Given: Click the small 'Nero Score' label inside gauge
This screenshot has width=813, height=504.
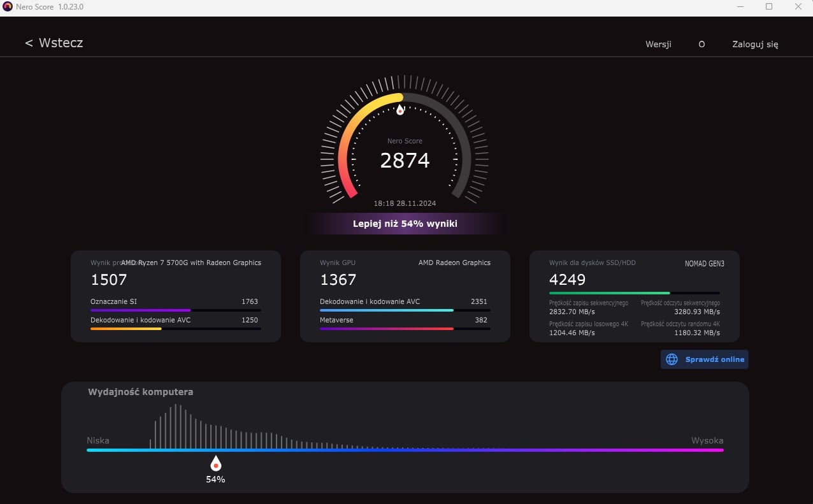Looking at the screenshot, I should 405,141.
